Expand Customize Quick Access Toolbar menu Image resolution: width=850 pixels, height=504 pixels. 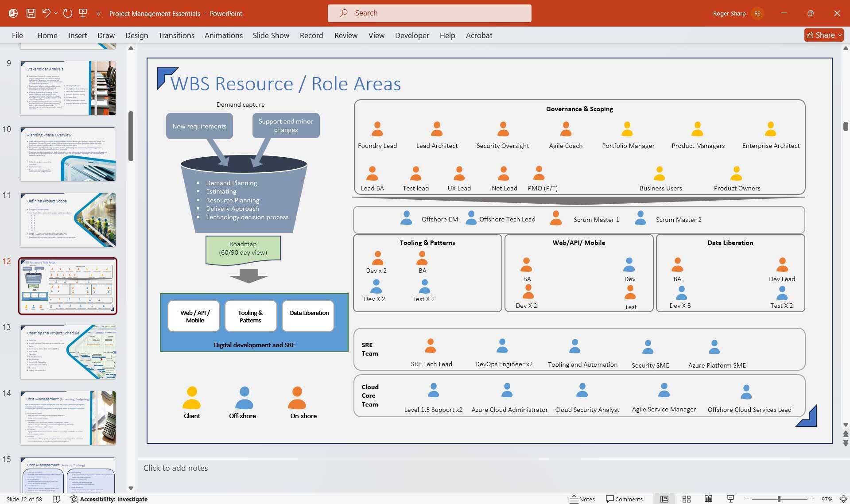(98, 14)
